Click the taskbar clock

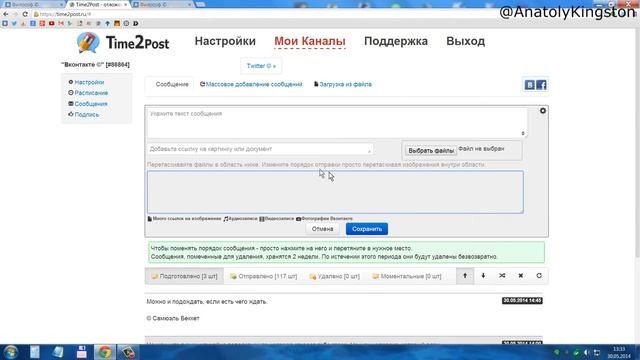coord(619,352)
